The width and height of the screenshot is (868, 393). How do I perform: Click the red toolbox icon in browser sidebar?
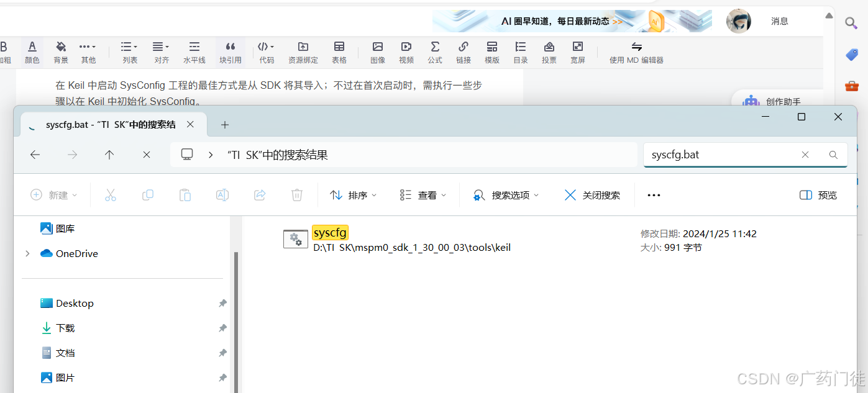(x=851, y=86)
